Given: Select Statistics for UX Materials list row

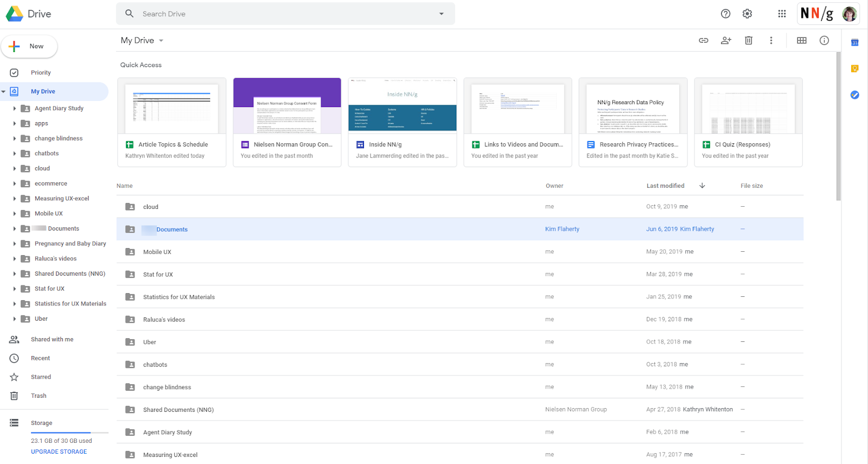Looking at the screenshot, I should (459, 297).
